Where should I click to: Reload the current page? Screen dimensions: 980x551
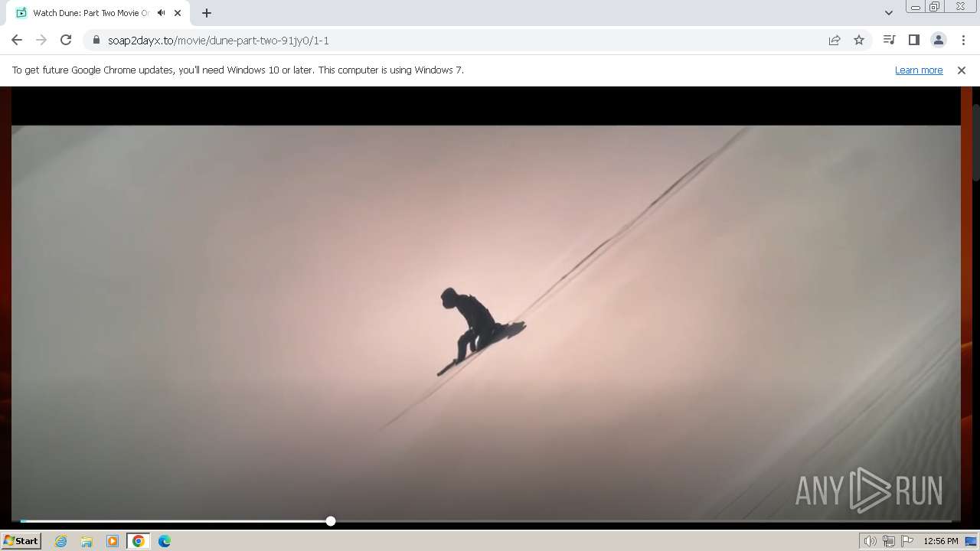pos(66,40)
